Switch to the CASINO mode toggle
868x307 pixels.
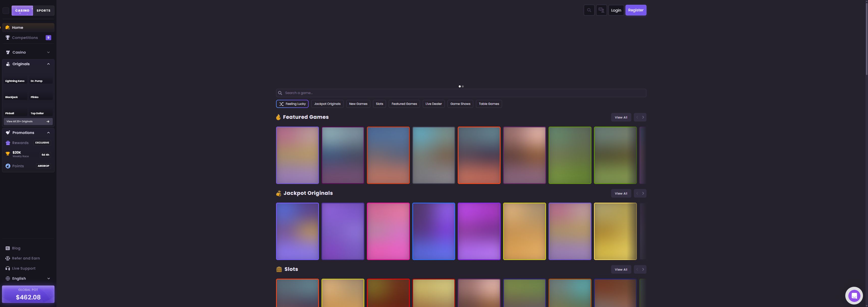(22, 10)
